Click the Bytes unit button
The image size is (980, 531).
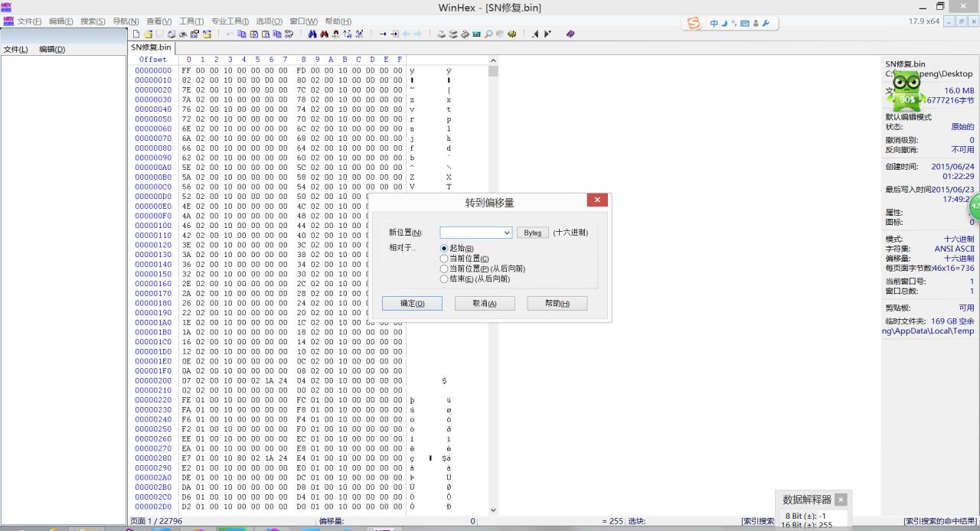click(x=533, y=233)
